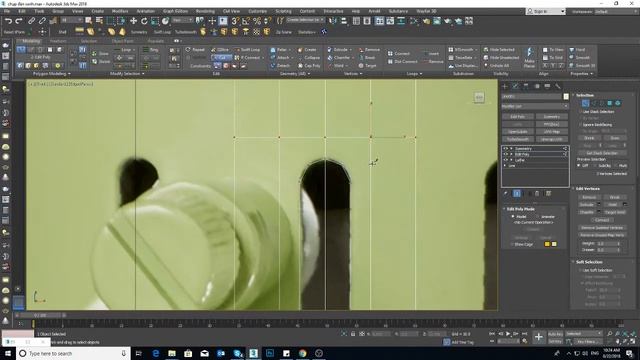Select Polygon sub-object level in Selection rollout
The width and height of the screenshot is (640, 360).
(610, 103)
